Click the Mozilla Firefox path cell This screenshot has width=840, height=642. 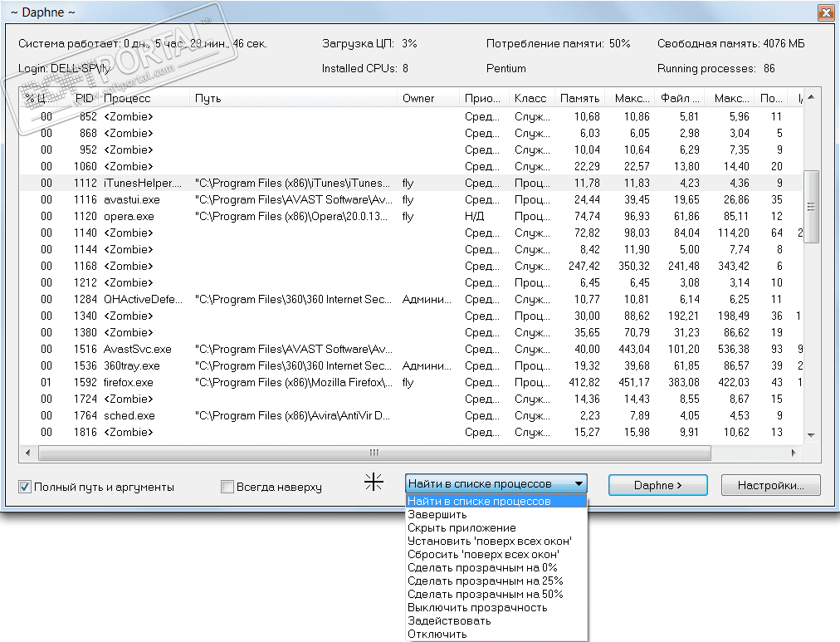point(294,382)
